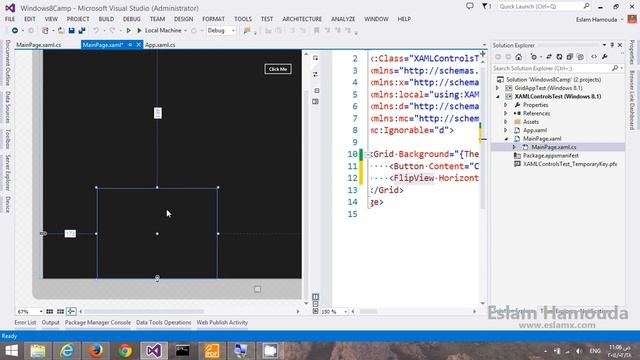The height and width of the screenshot is (360, 640).
Task: Open Internet Explorer from the taskbar
Action: click(67, 351)
